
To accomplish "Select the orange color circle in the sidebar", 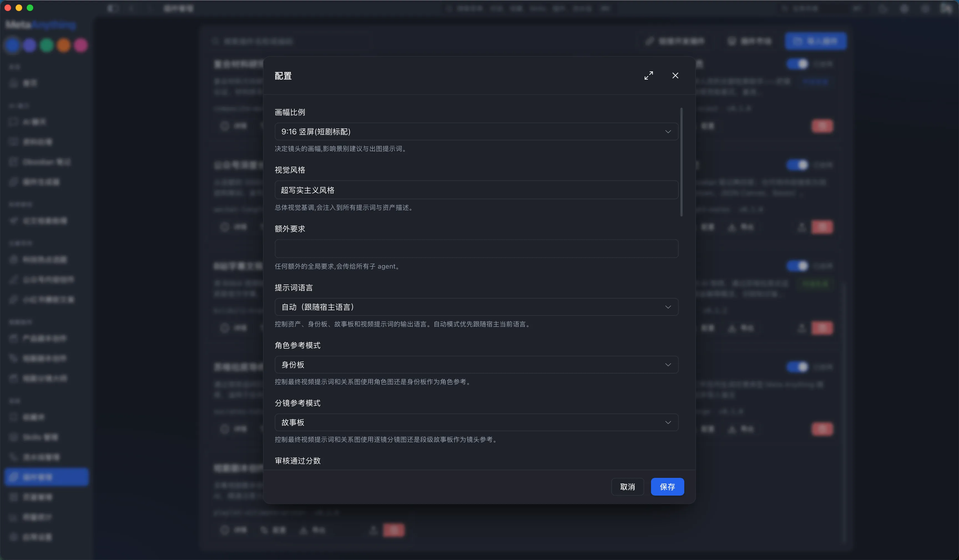I will (x=64, y=45).
